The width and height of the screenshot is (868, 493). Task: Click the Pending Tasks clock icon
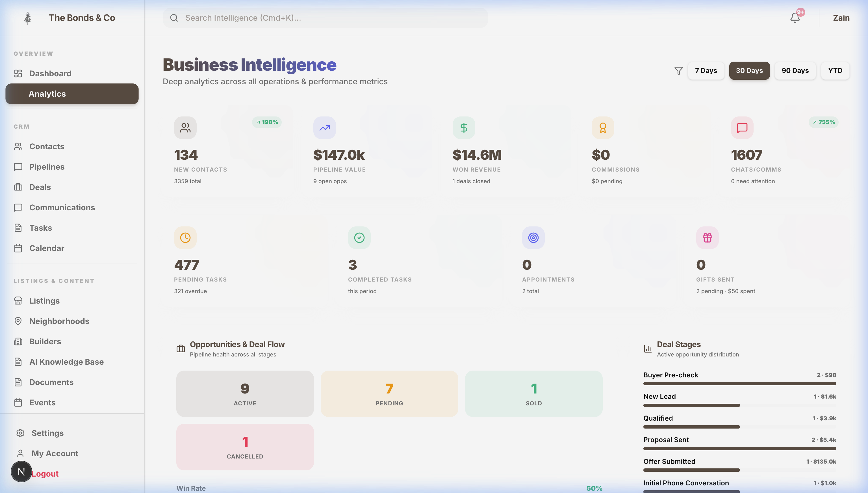(185, 238)
